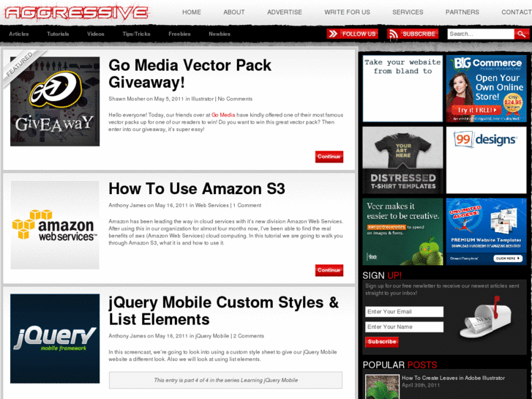Open the About page

click(x=233, y=12)
